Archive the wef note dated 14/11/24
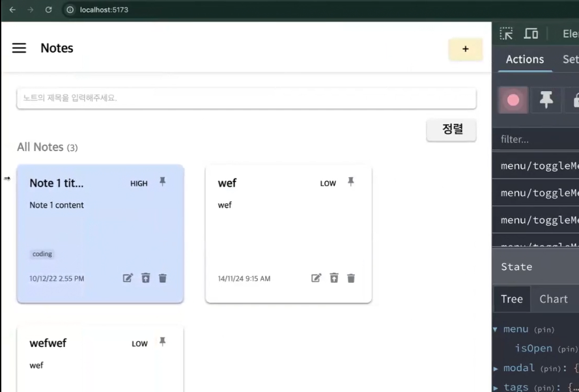This screenshot has height=392, width=579. click(334, 278)
